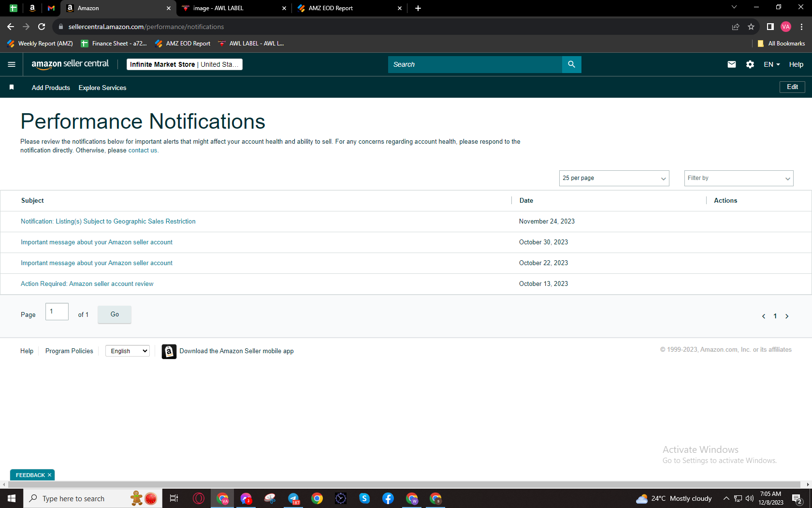Go to previous page arrow in pagination
Image resolution: width=812 pixels, height=508 pixels.
pos(764,316)
